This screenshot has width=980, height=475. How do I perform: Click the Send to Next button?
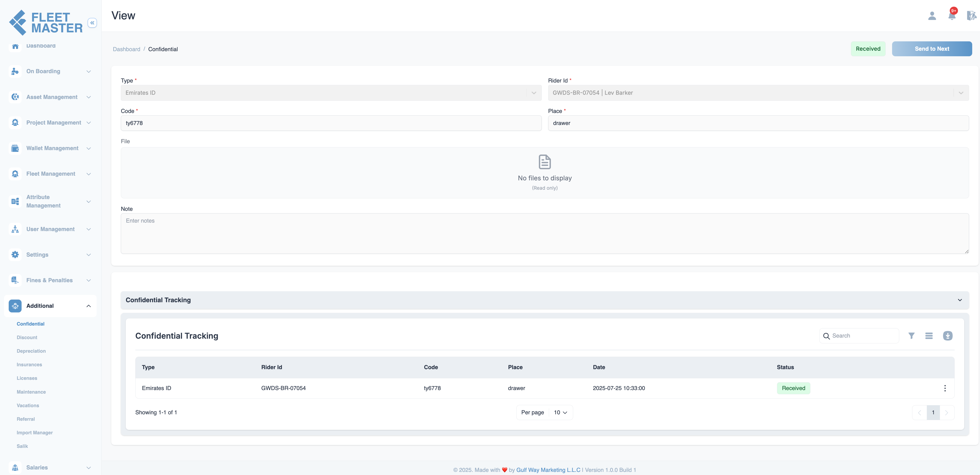(x=932, y=49)
